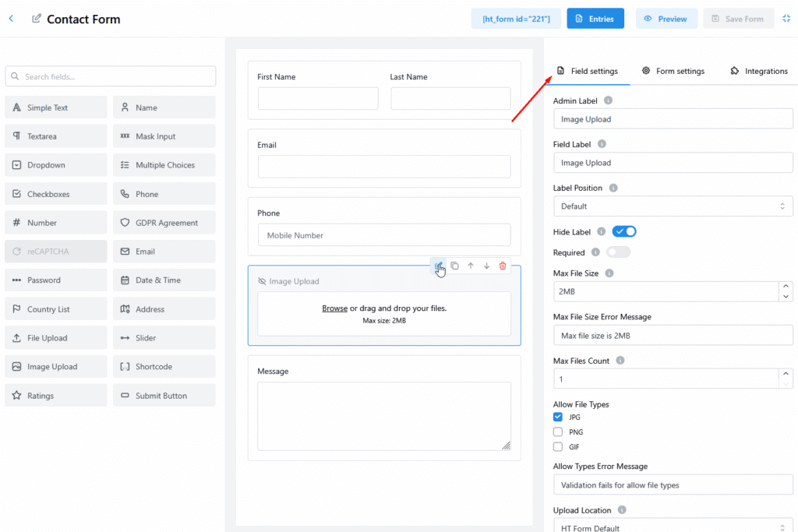Check the PNG file type checkbox
Viewport: 798px width, 532px height.
point(558,432)
